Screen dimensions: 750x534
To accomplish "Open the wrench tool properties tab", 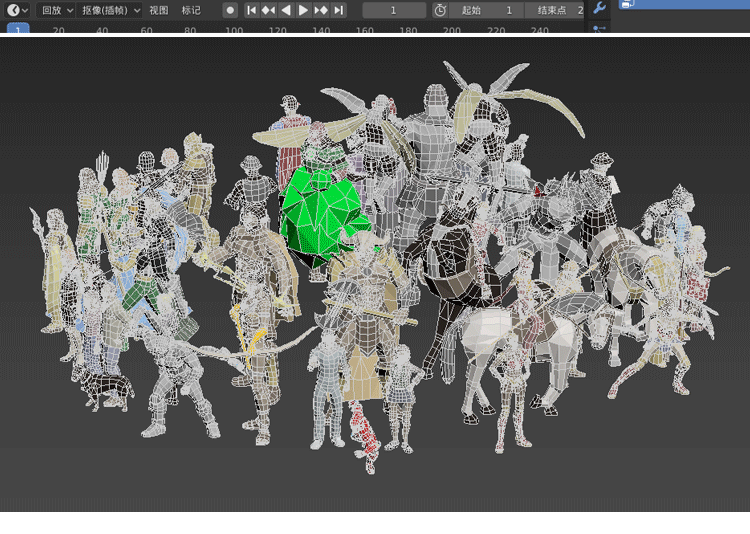I will click(599, 8).
